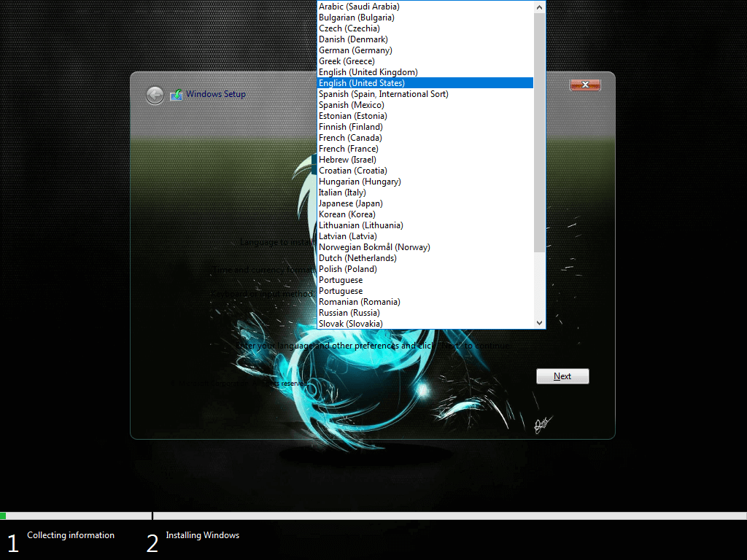Select Arabic (Saudi Arabia) in the list
This screenshot has width=747, height=560.
(x=425, y=7)
